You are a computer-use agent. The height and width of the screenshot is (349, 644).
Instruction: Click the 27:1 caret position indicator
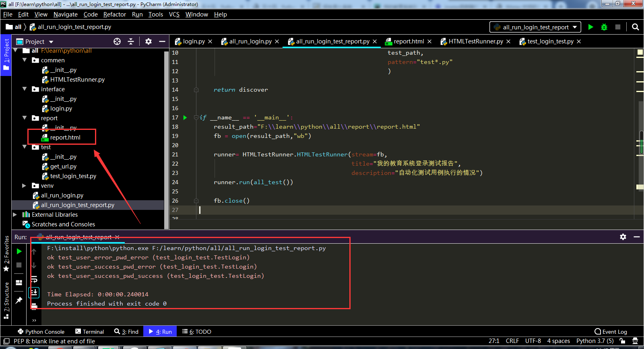[494, 341]
